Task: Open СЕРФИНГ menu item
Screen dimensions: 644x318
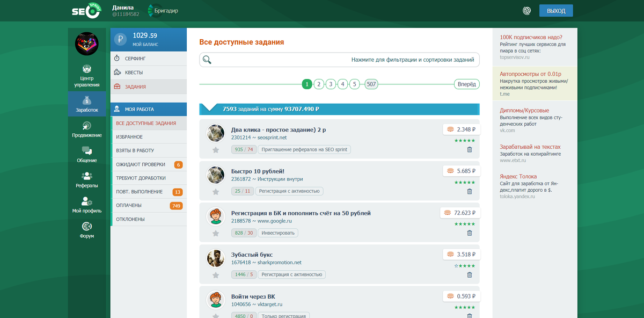Action: (149, 58)
